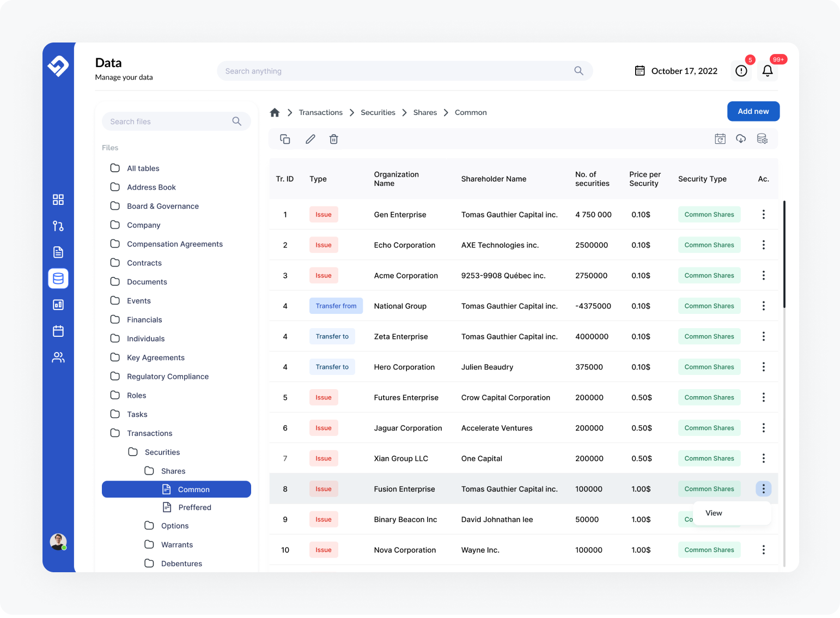Open actions menu for Zeta Enterprise row
Screen dimensions: 840x618
click(764, 336)
